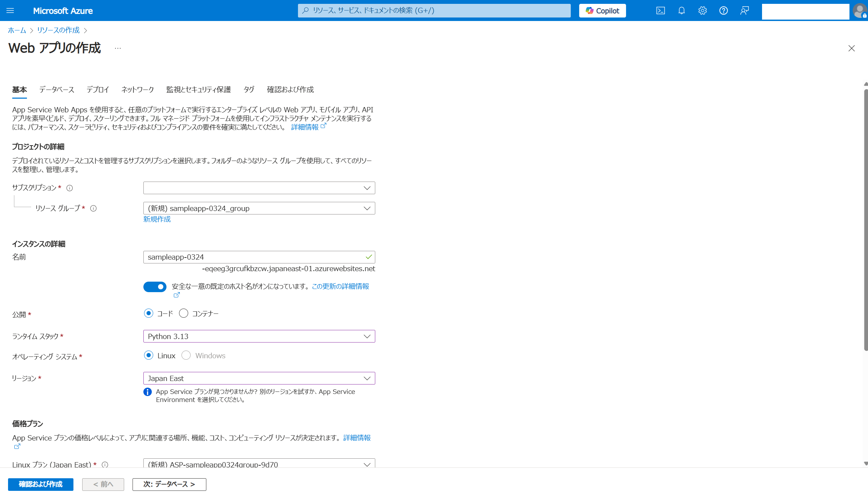Click external link icon below hostname toggle text
The width and height of the screenshot is (868, 494).
177,295
